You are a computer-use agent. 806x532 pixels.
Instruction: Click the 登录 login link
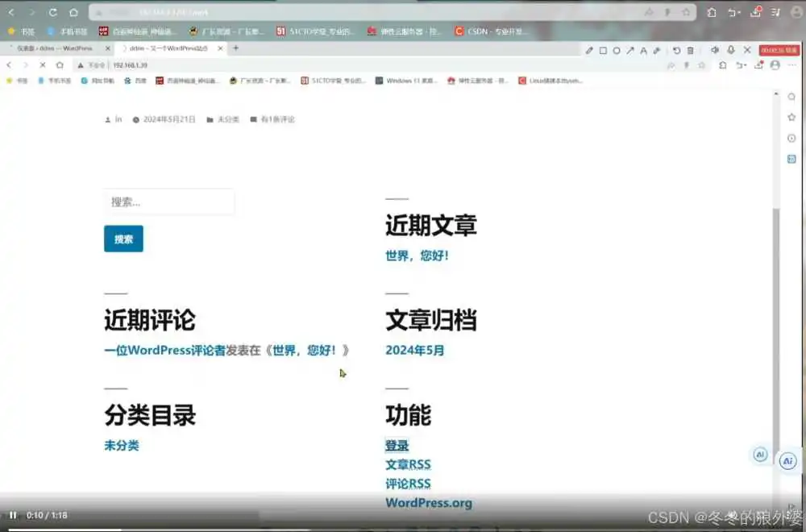(x=397, y=445)
